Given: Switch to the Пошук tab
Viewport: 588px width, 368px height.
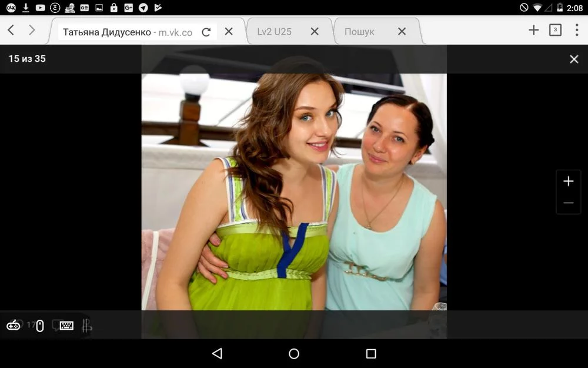Looking at the screenshot, I should [359, 32].
